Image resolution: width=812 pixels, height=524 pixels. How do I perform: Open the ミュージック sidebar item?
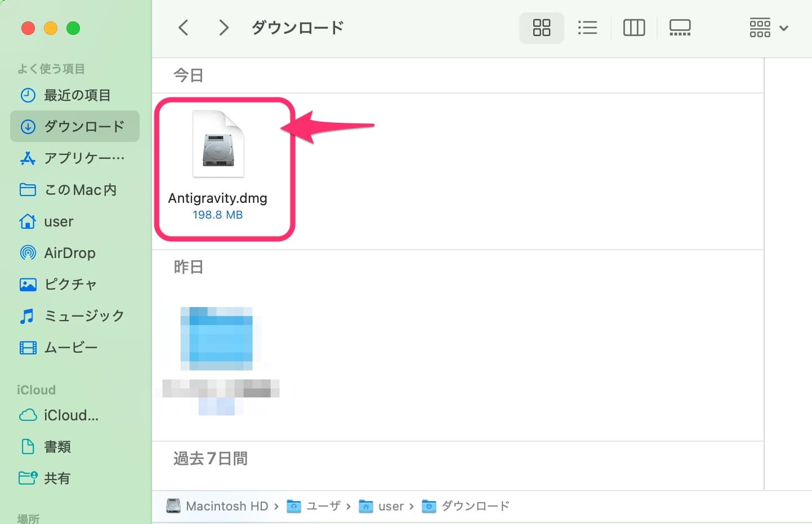[83, 316]
